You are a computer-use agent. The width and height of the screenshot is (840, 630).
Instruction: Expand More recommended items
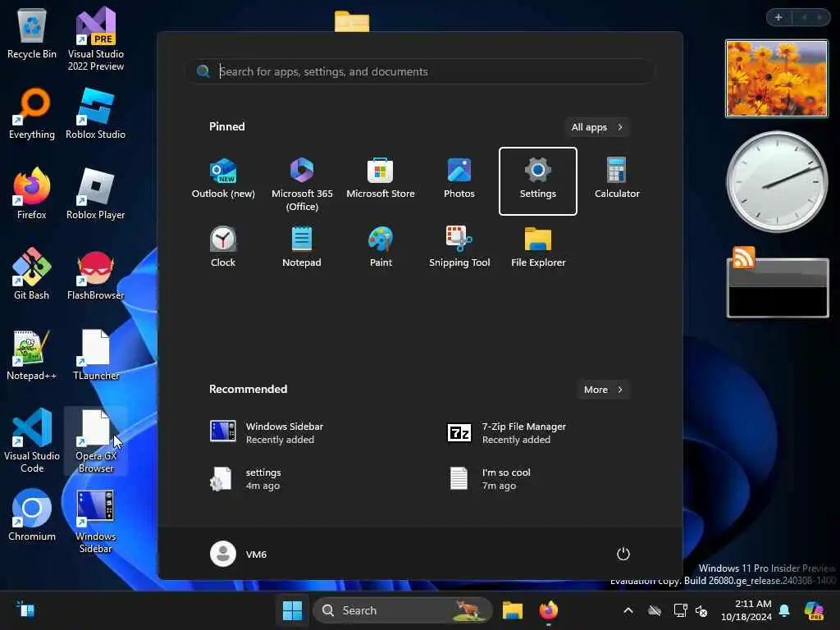coord(603,390)
